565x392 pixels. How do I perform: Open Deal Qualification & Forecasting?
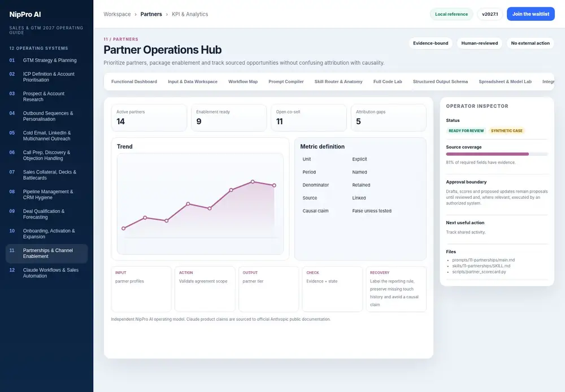click(x=46, y=214)
